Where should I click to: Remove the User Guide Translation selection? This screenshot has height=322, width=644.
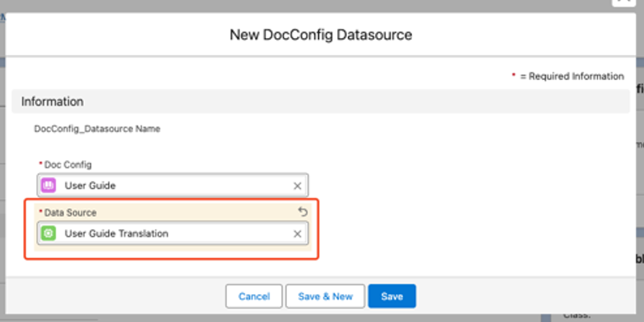pyautogui.click(x=297, y=234)
